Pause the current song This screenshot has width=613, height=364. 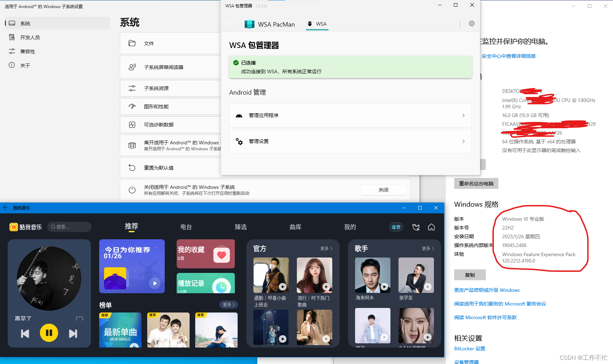(x=49, y=333)
